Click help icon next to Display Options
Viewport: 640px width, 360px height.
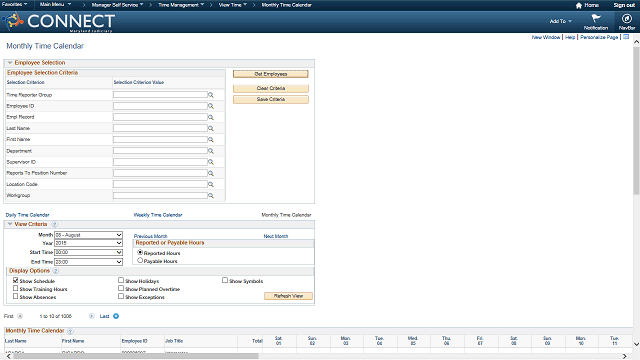point(56,271)
